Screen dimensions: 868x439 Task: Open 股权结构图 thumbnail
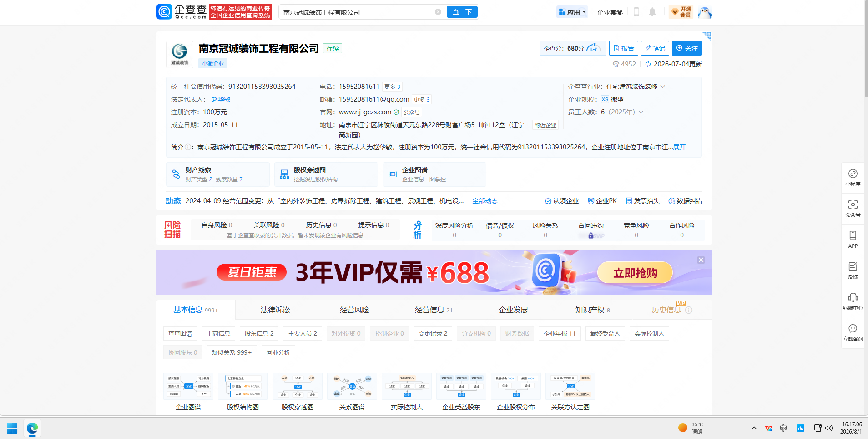pos(243,392)
